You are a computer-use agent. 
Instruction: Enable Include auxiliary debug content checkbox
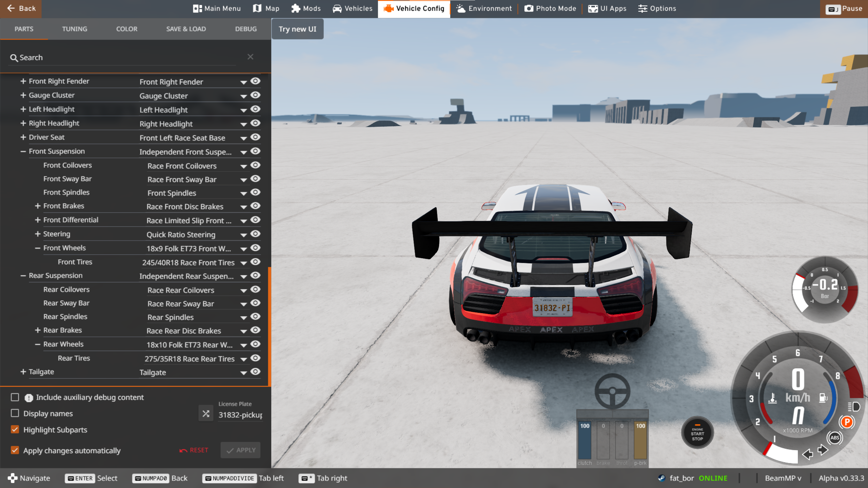(15, 397)
